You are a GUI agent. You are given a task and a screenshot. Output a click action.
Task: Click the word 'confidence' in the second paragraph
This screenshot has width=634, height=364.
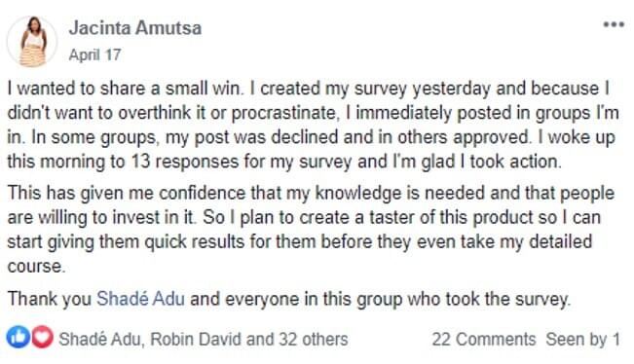coord(203,193)
